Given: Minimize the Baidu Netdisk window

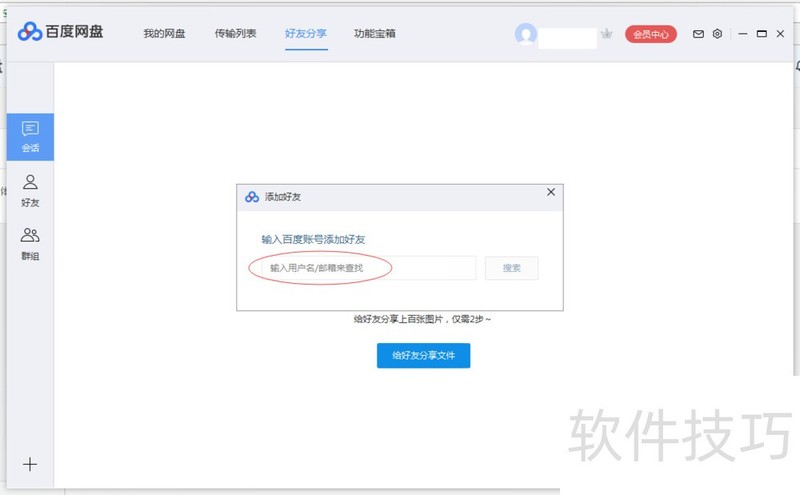Looking at the screenshot, I should click(743, 34).
